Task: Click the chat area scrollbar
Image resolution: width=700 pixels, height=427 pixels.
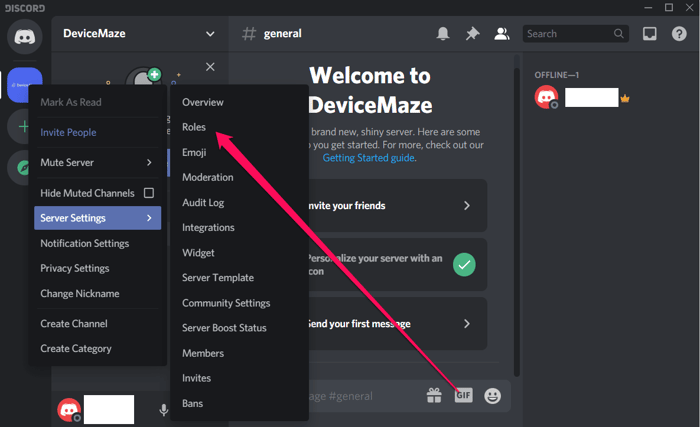Action: pyautogui.click(x=517, y=221)
